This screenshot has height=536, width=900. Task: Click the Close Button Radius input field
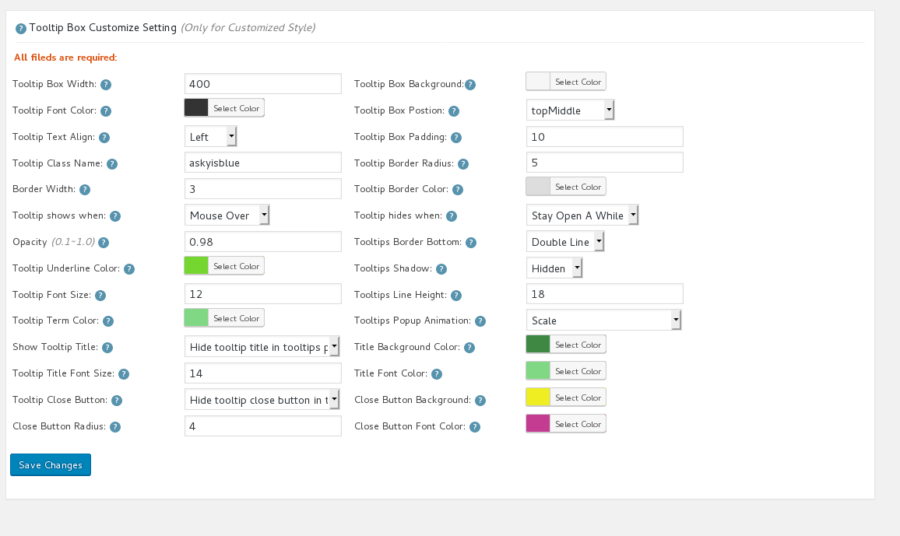[x=263, y=426]
